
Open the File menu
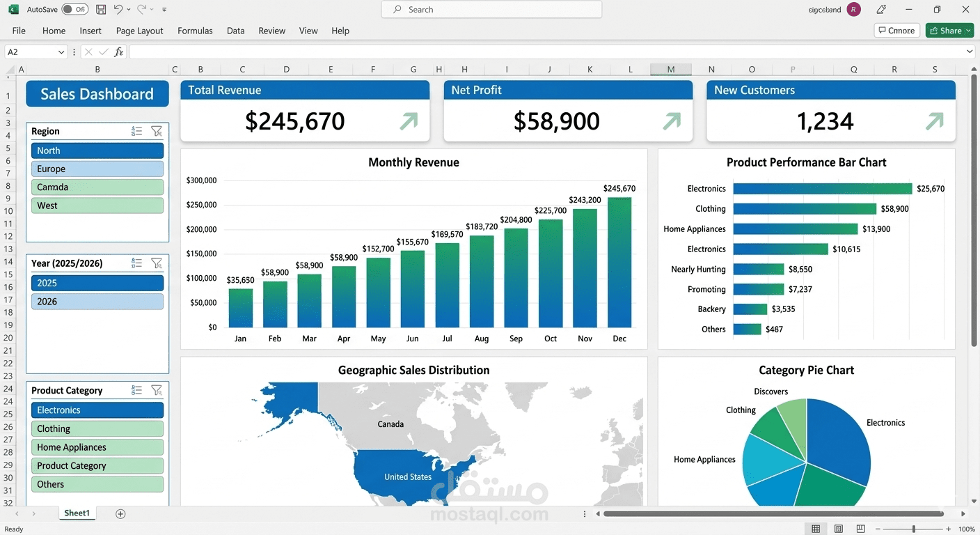point(19,31)
